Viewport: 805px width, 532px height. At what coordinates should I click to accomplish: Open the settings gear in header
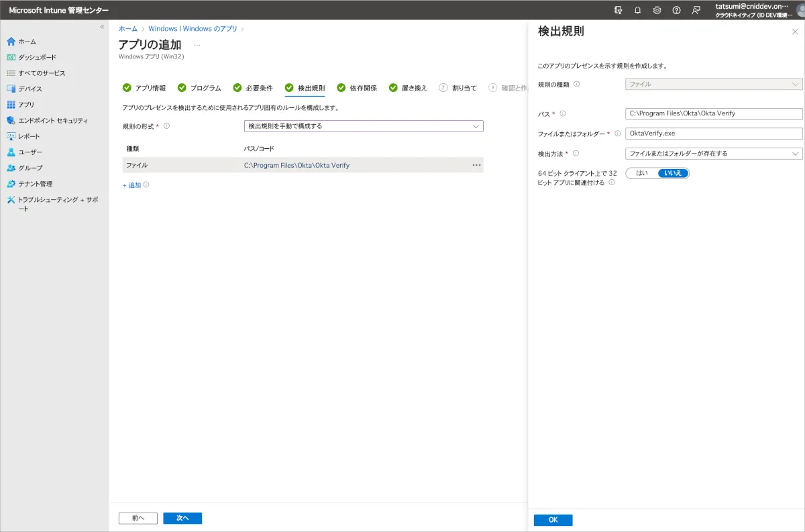point(657,10)
